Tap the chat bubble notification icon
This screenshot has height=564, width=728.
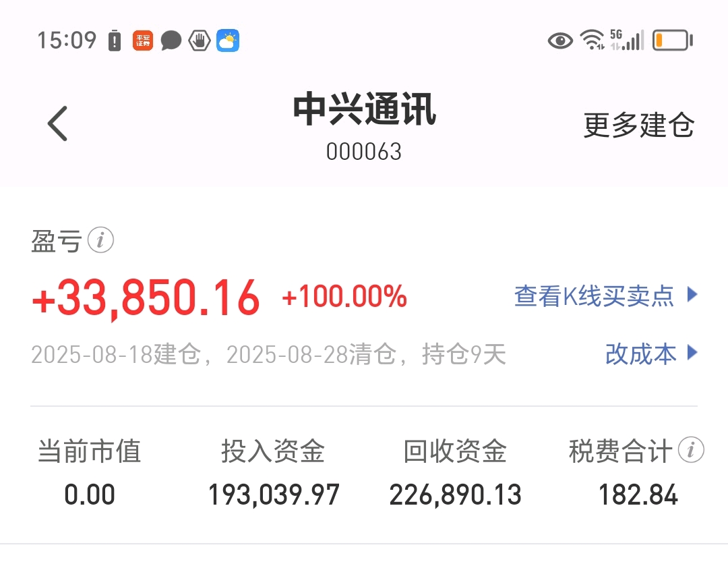coord(171,40)
